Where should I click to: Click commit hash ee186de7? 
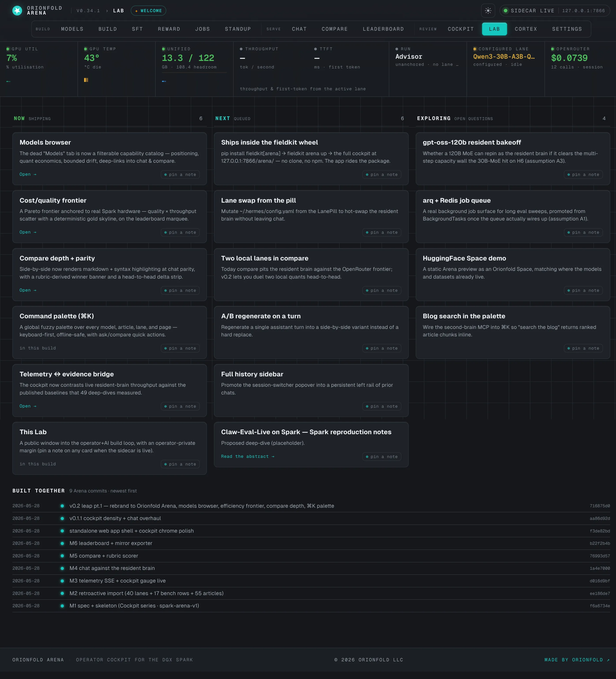pyautogui.click(x=599, y=593)
